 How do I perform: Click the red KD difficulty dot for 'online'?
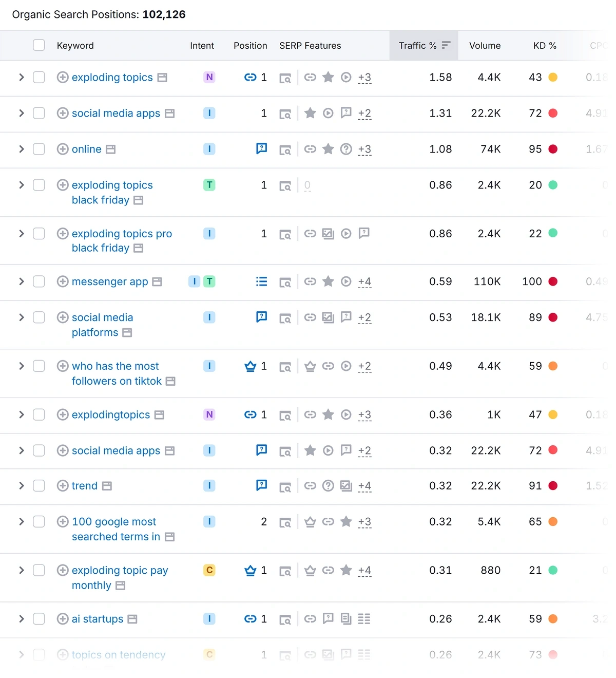[553, 149]
